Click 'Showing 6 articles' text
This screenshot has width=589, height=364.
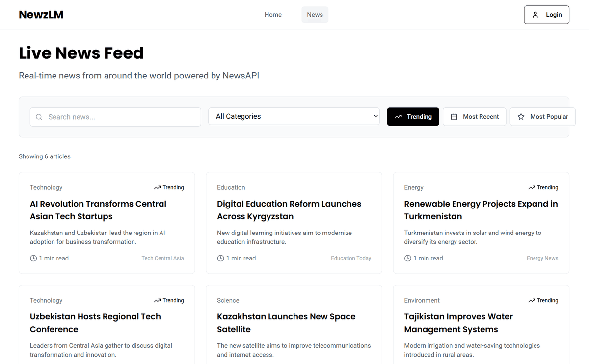point(45,156)
